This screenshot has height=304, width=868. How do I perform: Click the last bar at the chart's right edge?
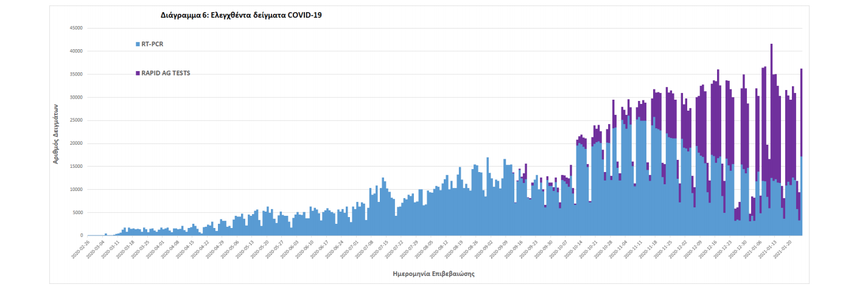pos(801,152)
